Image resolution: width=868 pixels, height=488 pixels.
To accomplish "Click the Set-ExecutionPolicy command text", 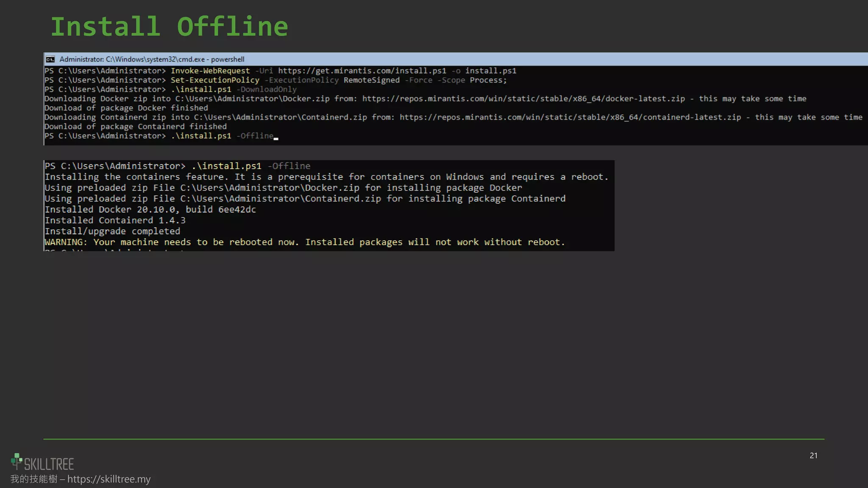I will click(x=215, y=80).
